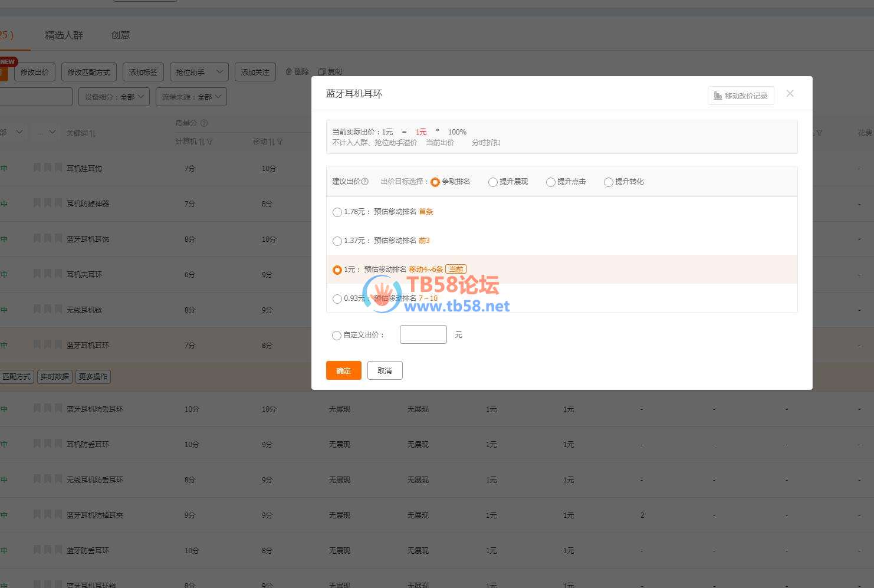Viewport: 874px width, 588px height.
Task: Click the keyword 耳机夹耳环
Action: 84,274
